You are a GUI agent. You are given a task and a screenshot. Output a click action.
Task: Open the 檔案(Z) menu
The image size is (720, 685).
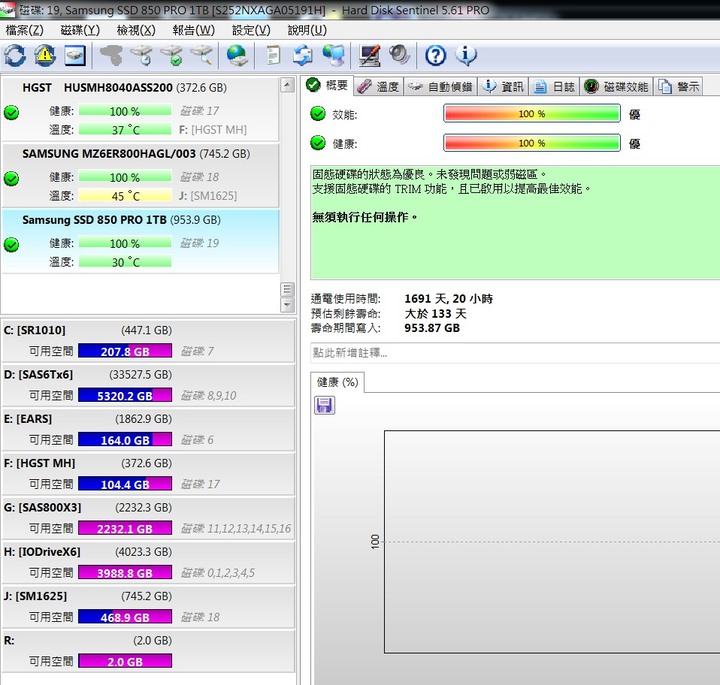pos(25,30)
